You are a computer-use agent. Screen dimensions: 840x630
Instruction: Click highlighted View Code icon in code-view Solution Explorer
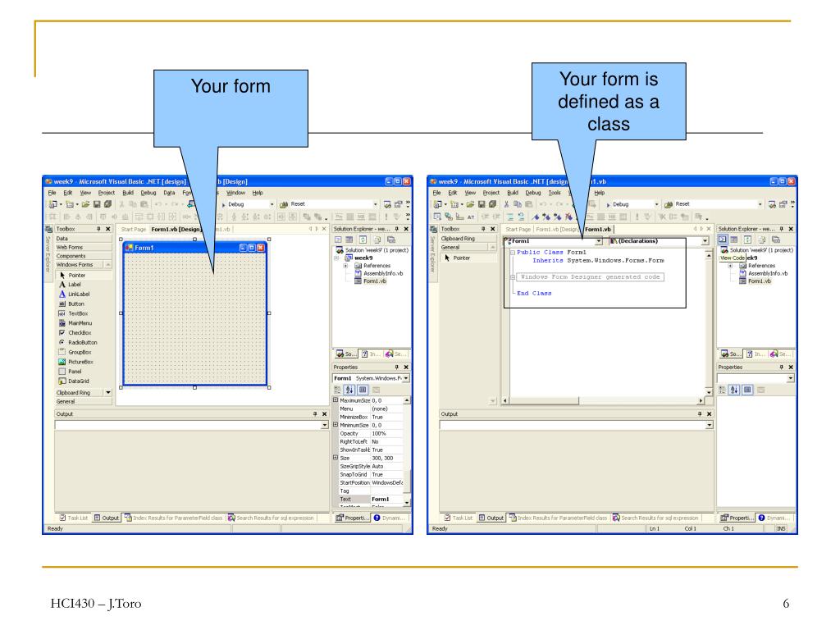[723, 240]
